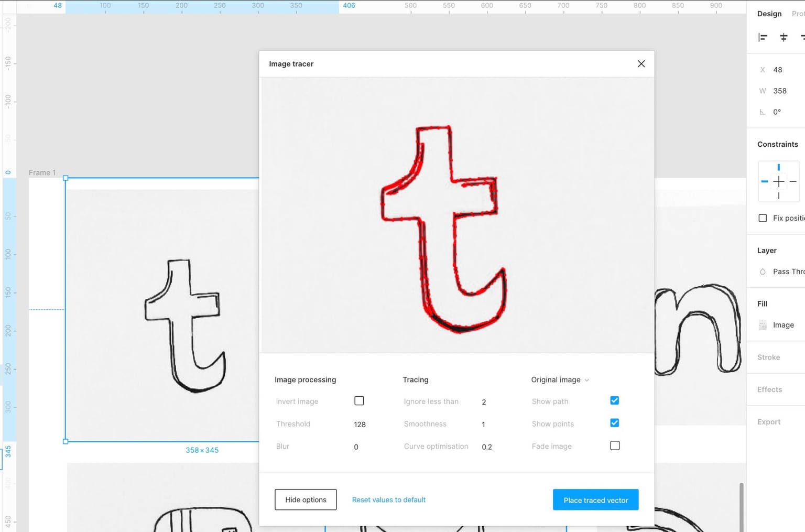
Task: Turn on the Fade image checkbox
Action: (615, 446)
